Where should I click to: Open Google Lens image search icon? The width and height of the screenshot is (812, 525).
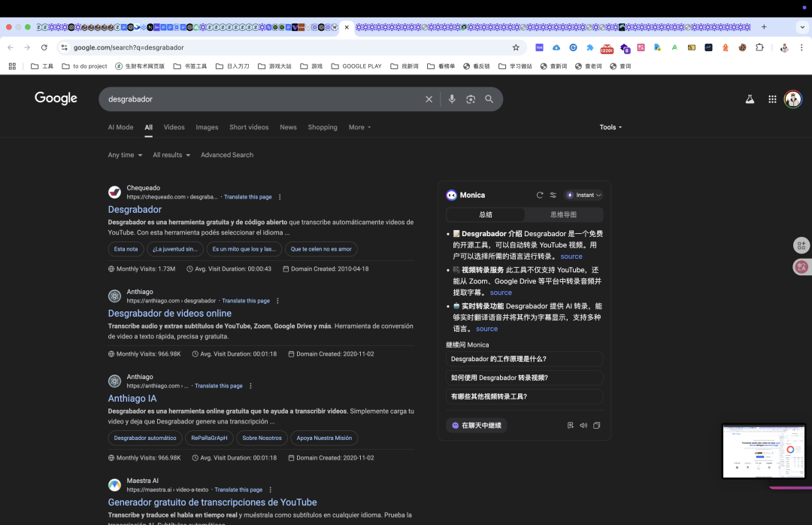pyautogui.click(x=471, y=99)
